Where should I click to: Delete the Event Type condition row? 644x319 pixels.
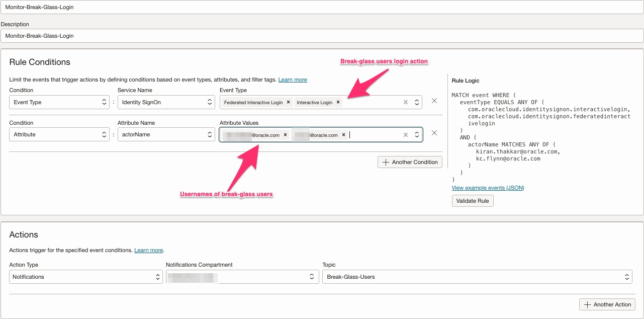point(434,101)
